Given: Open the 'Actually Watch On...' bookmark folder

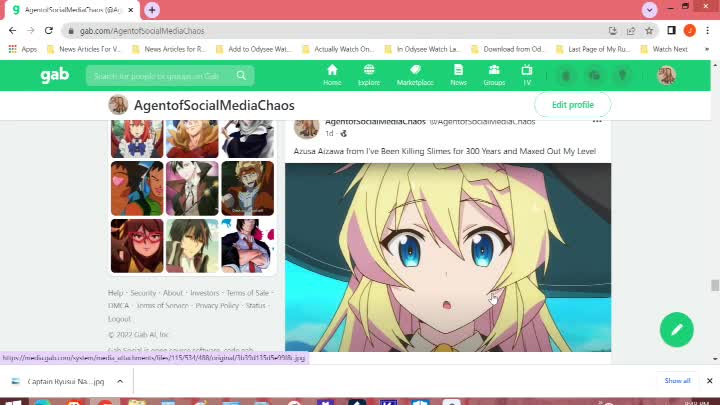Looking at the screenshot, I should [x=339, y=49].
